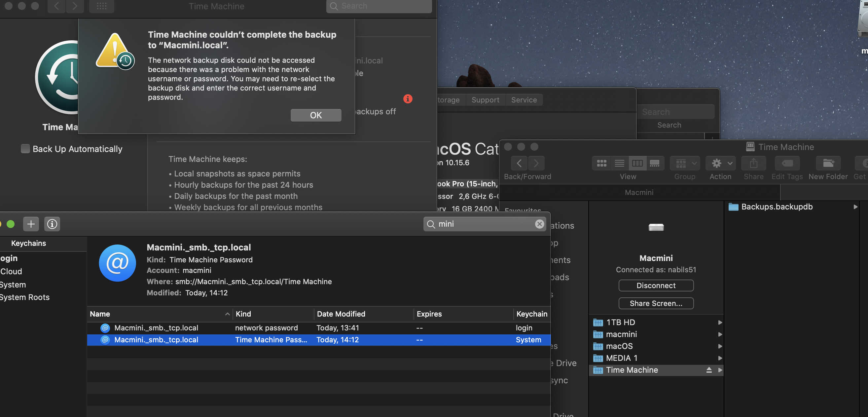Switch to the Support tab
The width and height of the screenshot is (868, 417).
485,100
